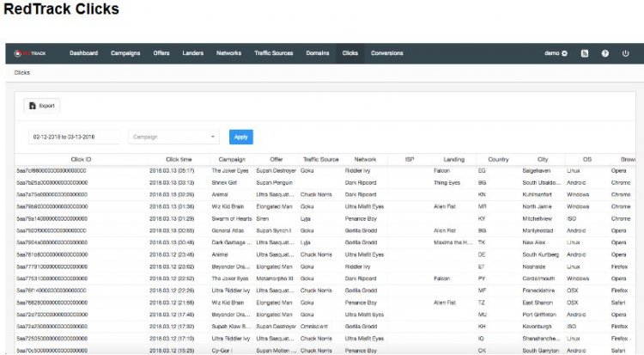Sort by Click ID column header
The width and height of the screenshot is (644, 355).
pos(81,160)
